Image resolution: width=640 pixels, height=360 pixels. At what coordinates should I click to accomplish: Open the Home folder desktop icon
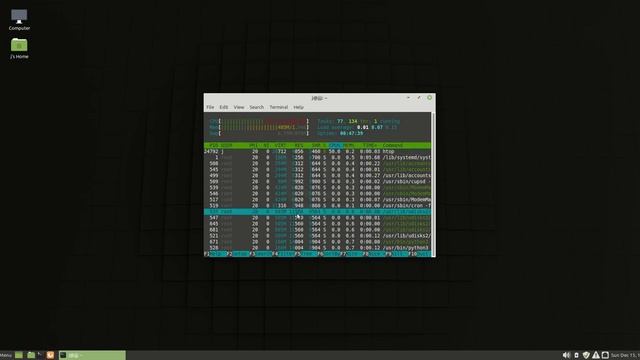pyautogui.click(x=19, y=48)
